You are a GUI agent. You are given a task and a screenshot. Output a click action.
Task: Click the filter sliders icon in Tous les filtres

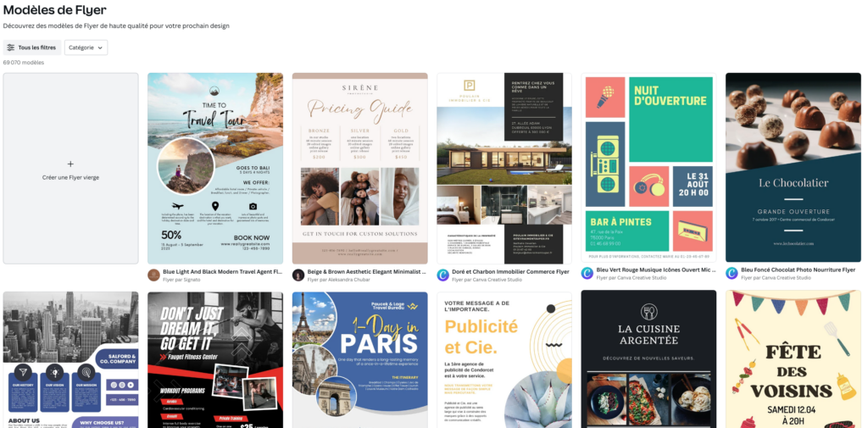[x=10, y=47]
